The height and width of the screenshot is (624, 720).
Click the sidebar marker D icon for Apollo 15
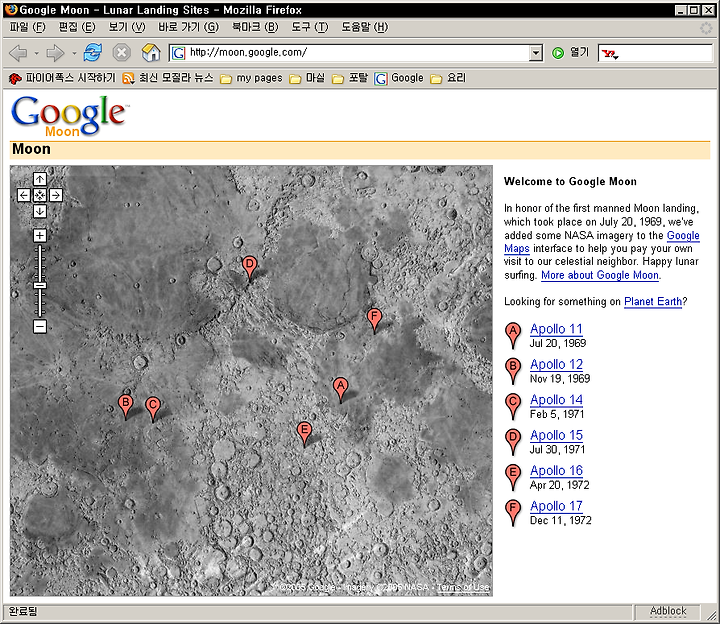pos(513,441)
